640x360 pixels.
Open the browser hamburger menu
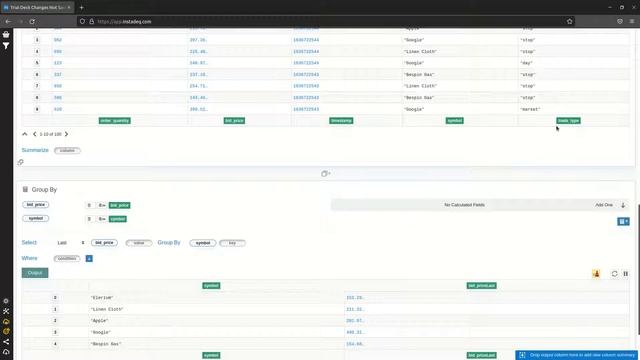coord(631,21)
